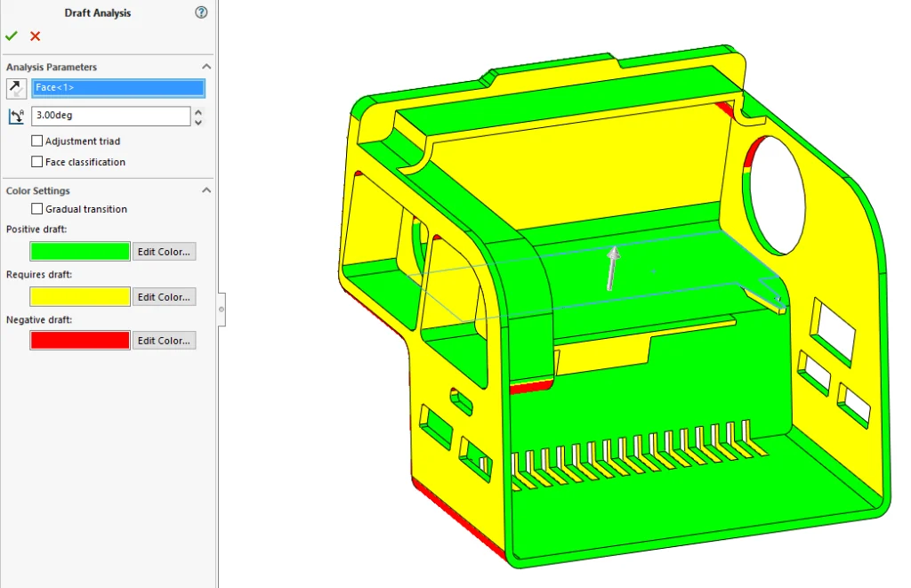This screenshot has height=588, width=911.
Task: Click the Face<1> direction of pull field
Action: coord(118,88)
